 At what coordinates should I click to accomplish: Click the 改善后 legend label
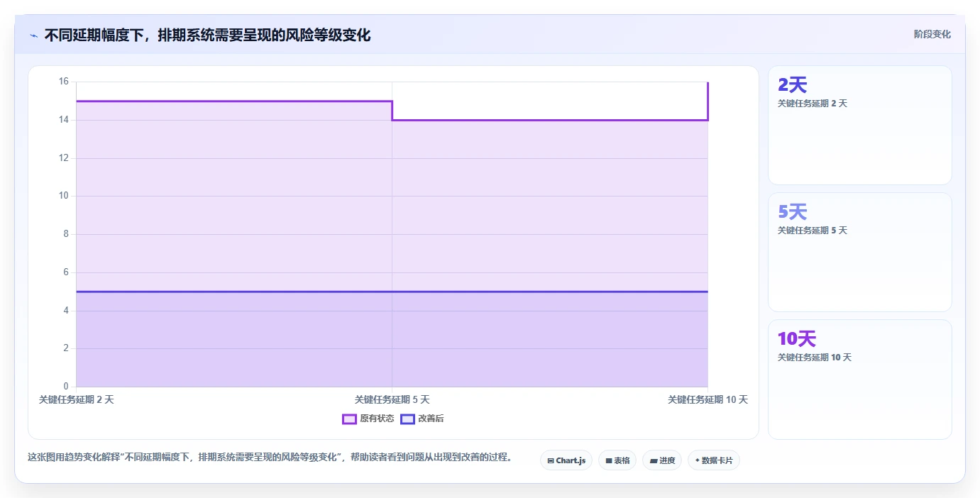431,419
